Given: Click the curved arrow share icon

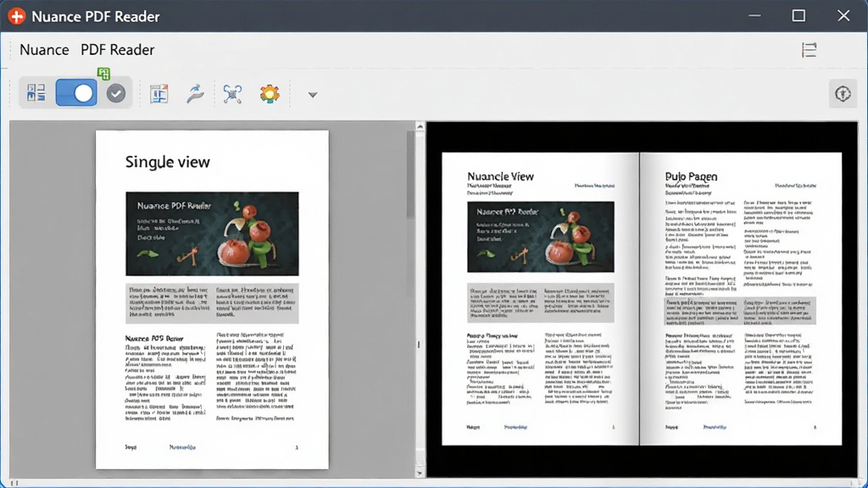Looking at the screenshot, I should point(195,94).
